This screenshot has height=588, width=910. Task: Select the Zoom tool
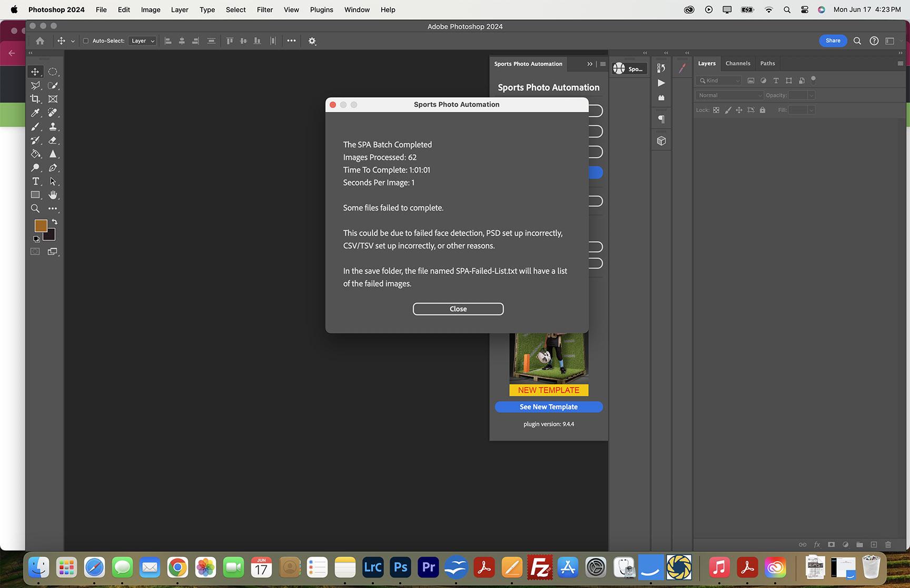point(35,208)
